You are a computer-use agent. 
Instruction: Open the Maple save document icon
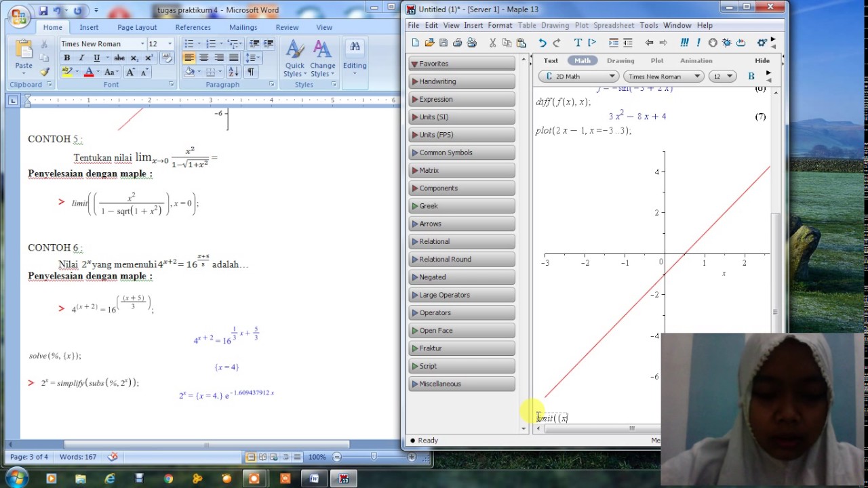[443, 43]
